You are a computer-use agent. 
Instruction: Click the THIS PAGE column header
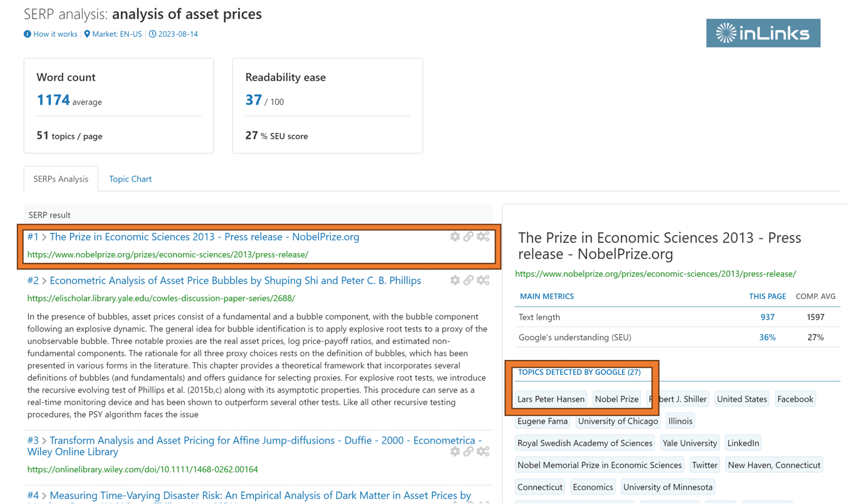click(x=767, y=296)
